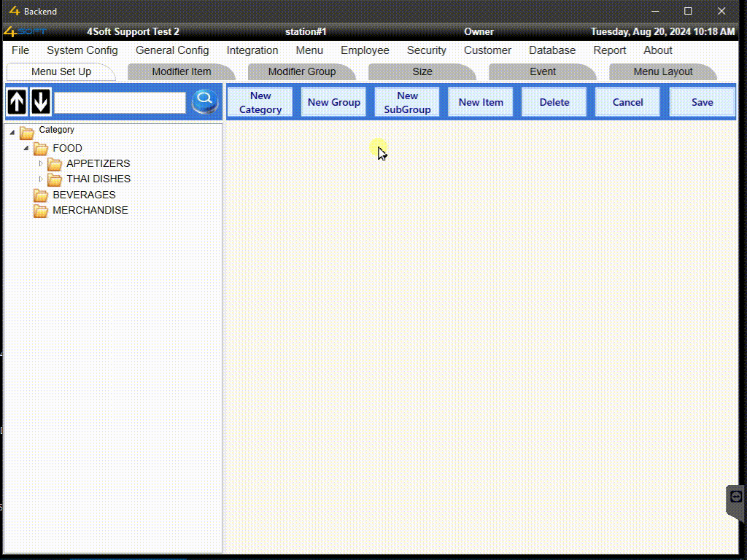Open the Integration menu
Viewport: 747px width, 560px height.
tap(252, 50)
